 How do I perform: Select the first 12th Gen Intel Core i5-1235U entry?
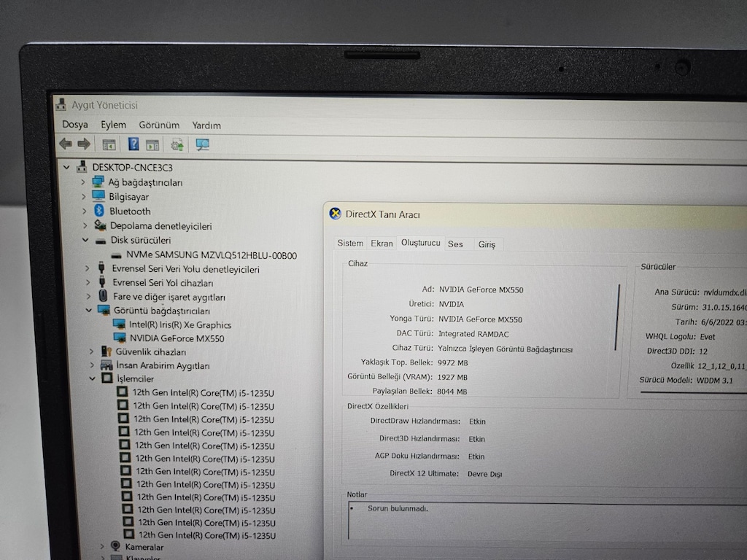tap(203, 393)
